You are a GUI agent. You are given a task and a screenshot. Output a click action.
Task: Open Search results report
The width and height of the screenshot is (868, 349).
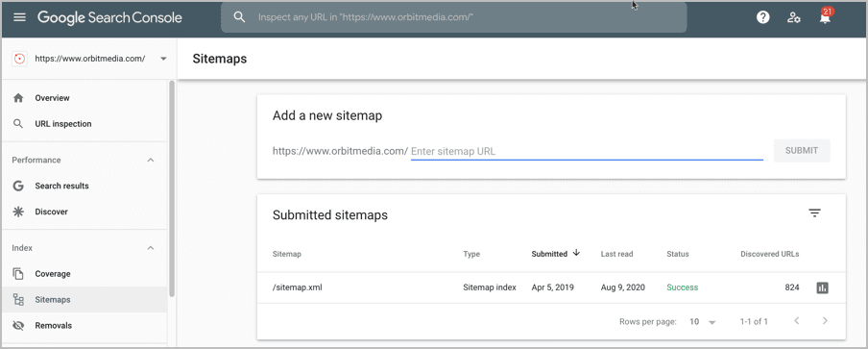pos(62,187)
